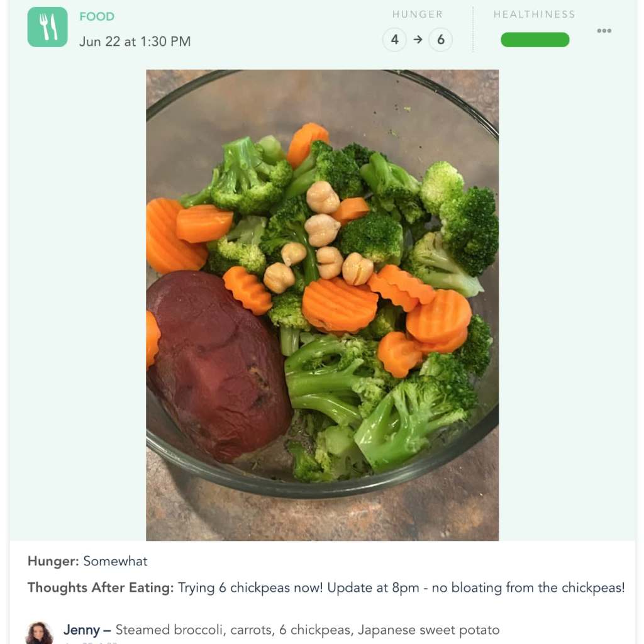Screen dimensions: 644x644
Task: Click the FOOD entry type label
Action: (x=97, y=16)
